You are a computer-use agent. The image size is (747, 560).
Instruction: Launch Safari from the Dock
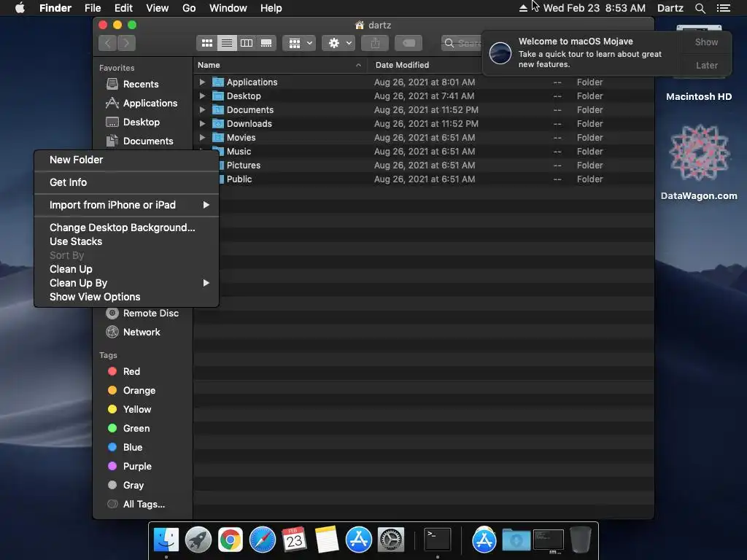coord(263,540)
